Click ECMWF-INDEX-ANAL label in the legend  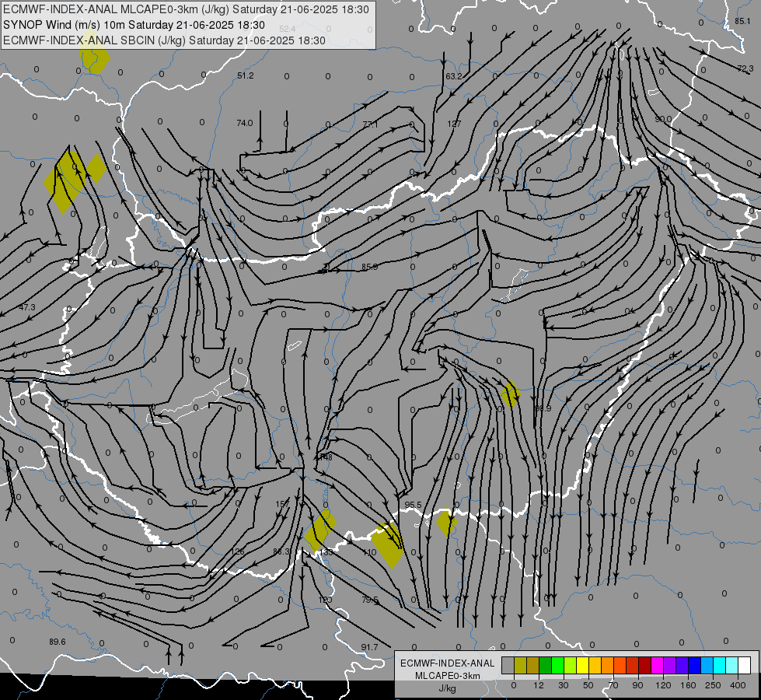447,663
